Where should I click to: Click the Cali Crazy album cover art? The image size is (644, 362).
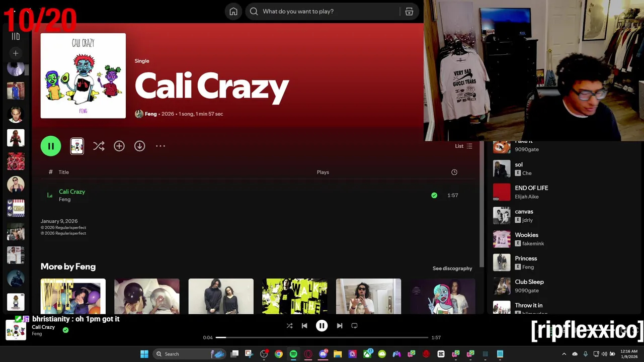[83, 76]
